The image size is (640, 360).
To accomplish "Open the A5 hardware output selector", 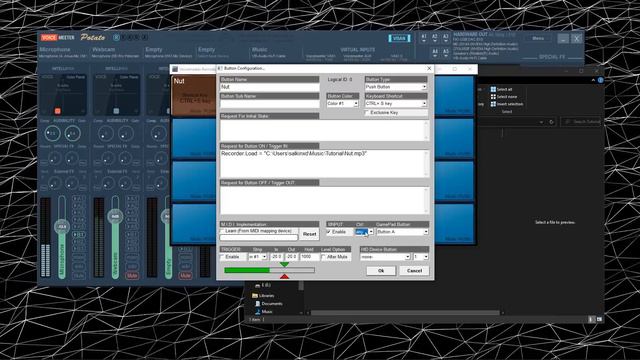I will pos(445,53).
